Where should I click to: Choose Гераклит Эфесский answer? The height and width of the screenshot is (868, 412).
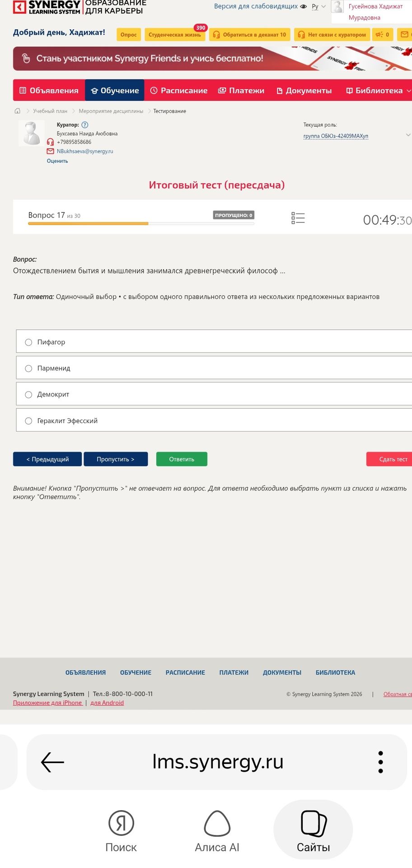tap(214, 420)
